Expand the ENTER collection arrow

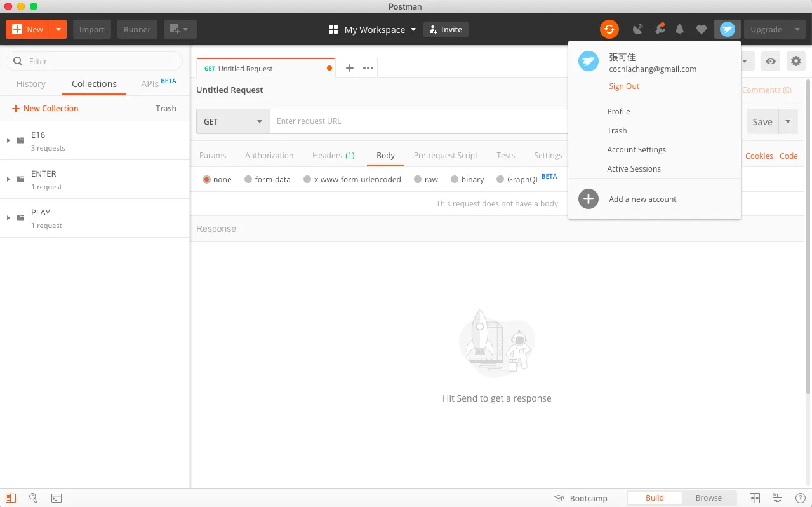pos(8,179)
